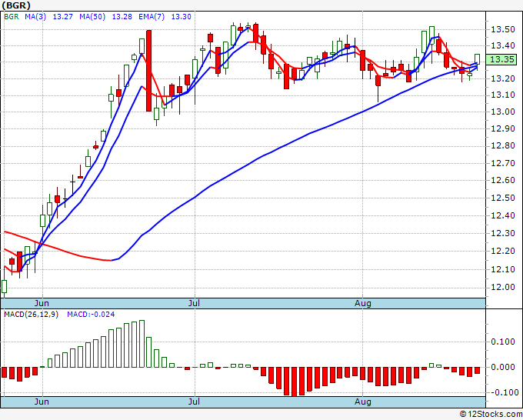The image size is (523, 420).
Task: Click Jul on the MACD date axis
Action: click(x=194, y=402)
